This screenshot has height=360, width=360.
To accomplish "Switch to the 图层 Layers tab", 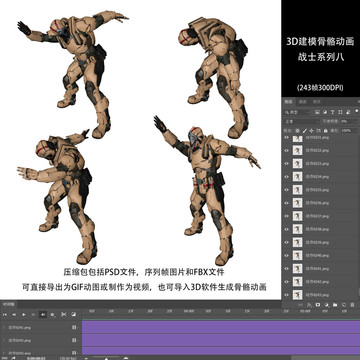I will coord(288,102).
